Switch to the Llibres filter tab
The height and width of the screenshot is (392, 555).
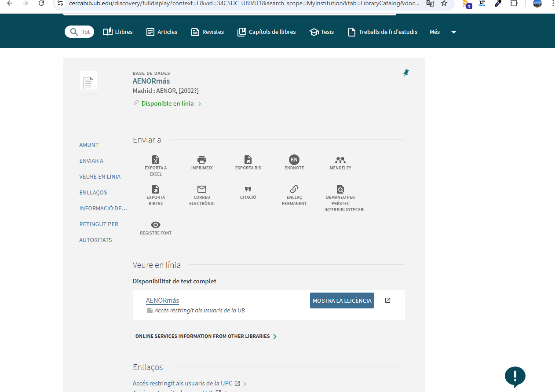pos(118,32)
